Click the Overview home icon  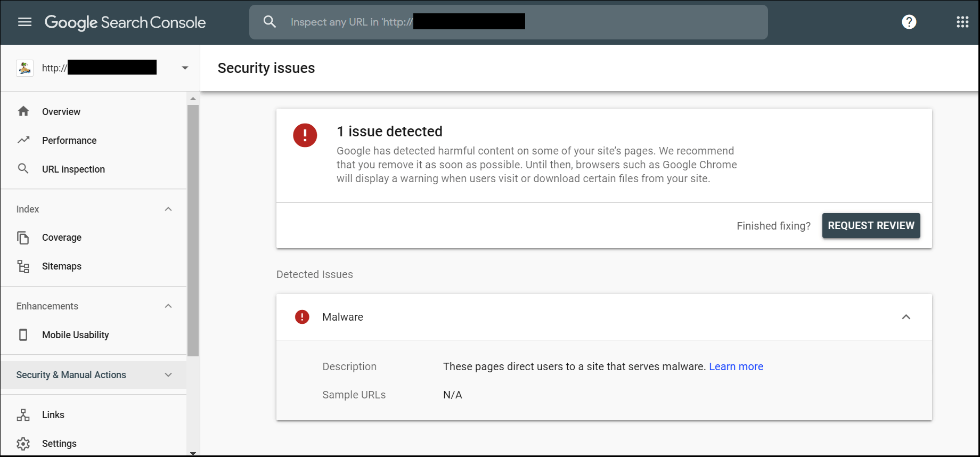tap(23, 111)
